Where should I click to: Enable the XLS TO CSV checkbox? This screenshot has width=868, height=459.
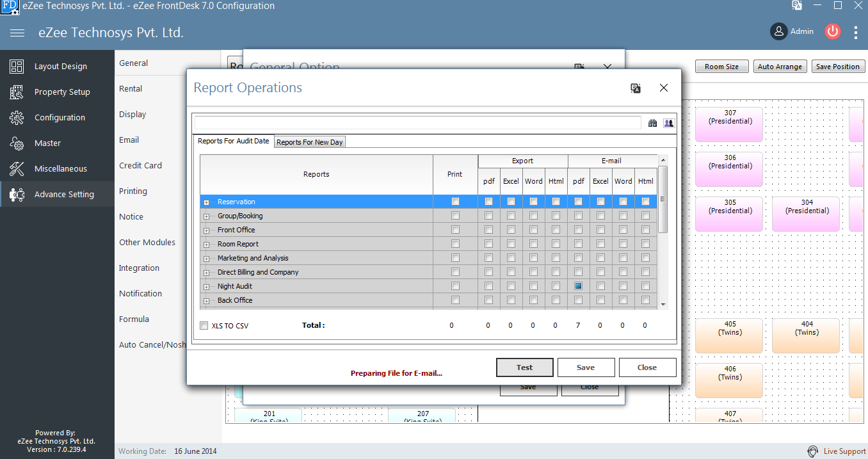(204, 325)
